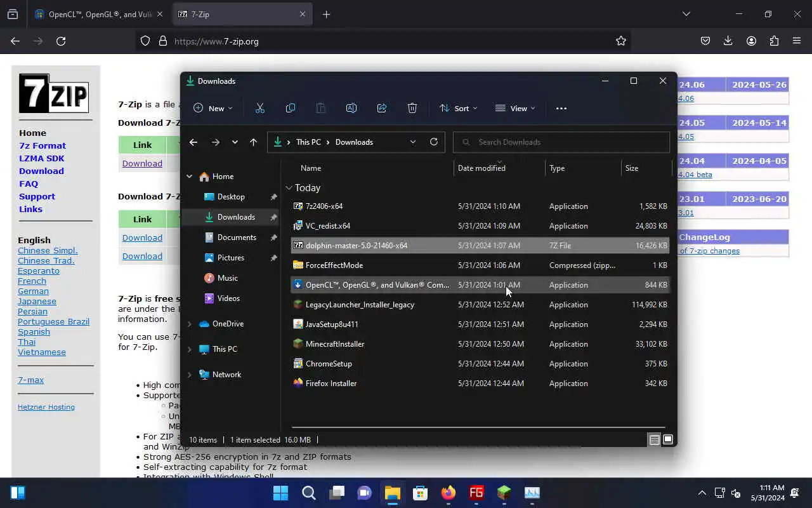Click in the Search Downloads field
The image size is (812, 508).
click(x=561, y=142)
